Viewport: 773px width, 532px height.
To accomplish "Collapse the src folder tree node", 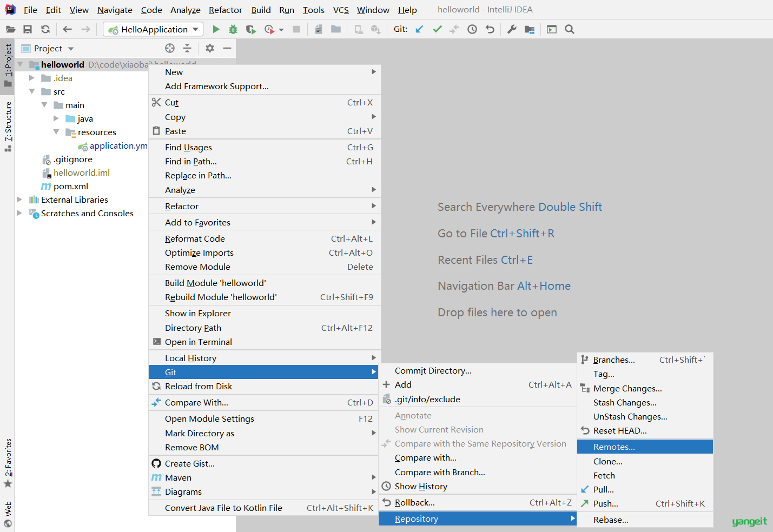I will [32, 91].
